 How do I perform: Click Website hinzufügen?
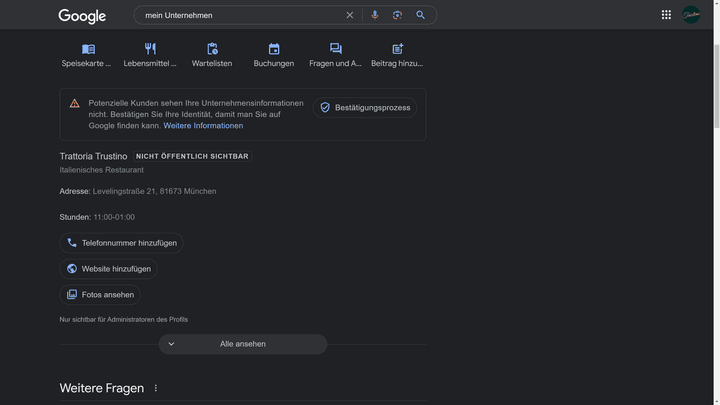(x=108, y=269)
